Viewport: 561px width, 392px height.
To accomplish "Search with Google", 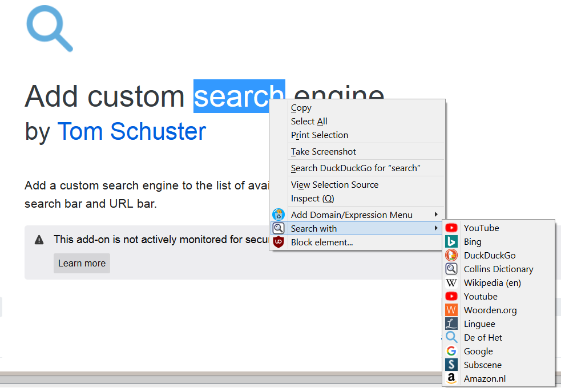I will pyautogui.click(x=499, y=351).
